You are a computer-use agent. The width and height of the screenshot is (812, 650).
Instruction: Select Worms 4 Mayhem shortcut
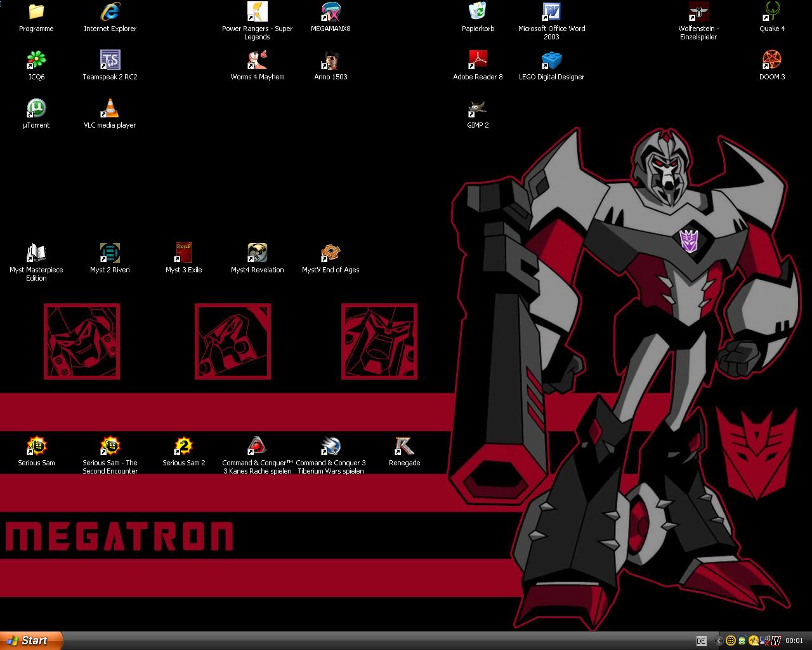[x=257, y=66]
